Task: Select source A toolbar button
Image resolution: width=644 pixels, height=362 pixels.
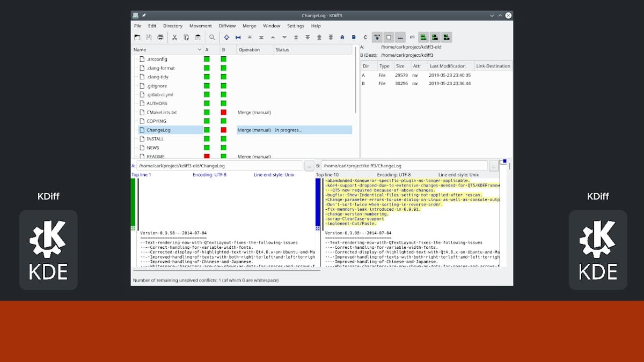Action: coord(342,38)
